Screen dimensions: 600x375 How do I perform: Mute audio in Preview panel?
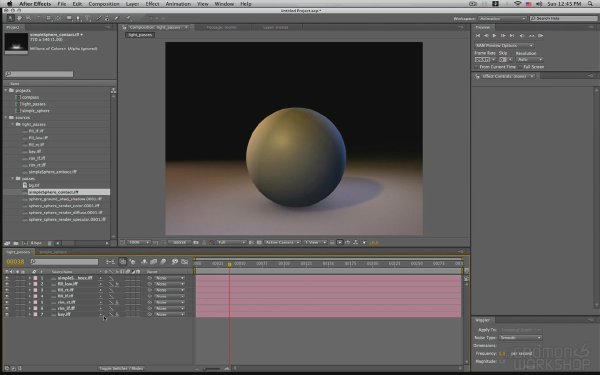(x=522, y=36)
